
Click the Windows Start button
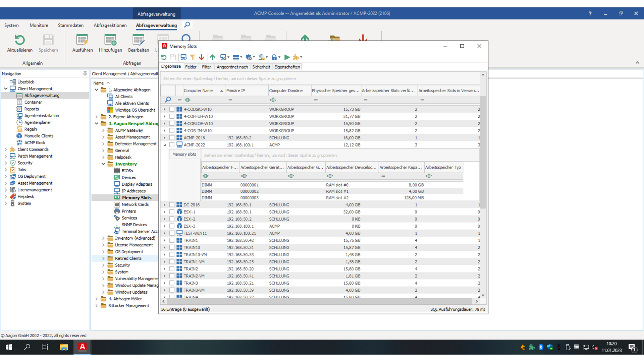(9, 347)
